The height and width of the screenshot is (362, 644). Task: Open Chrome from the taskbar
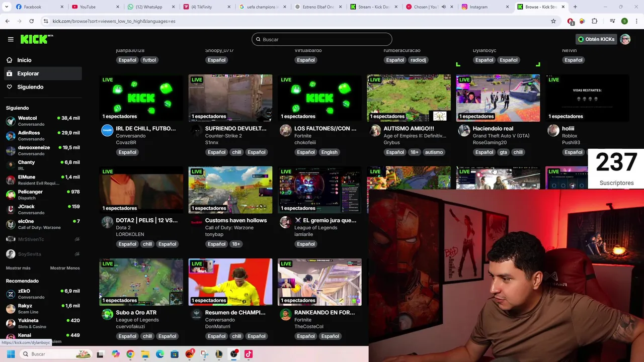[x=130, y=354]
